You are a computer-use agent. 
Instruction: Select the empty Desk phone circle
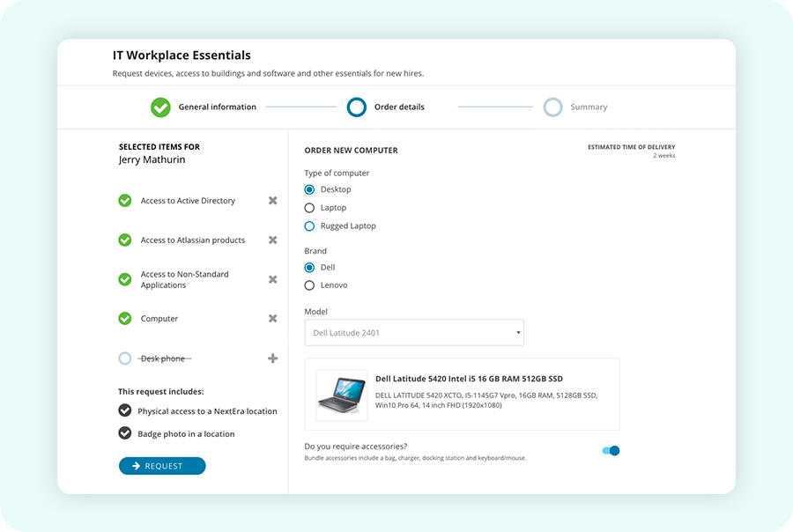[125, 358]
